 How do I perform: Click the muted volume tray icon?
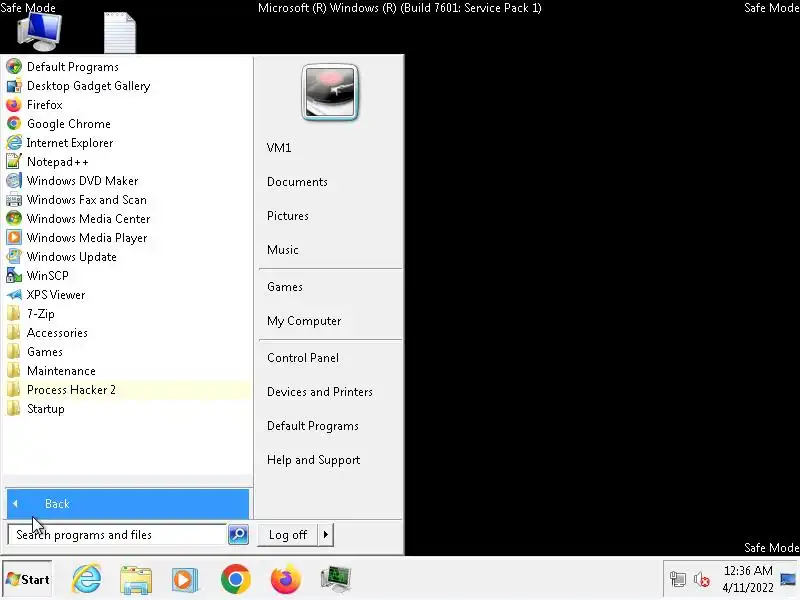click(702, 579)
